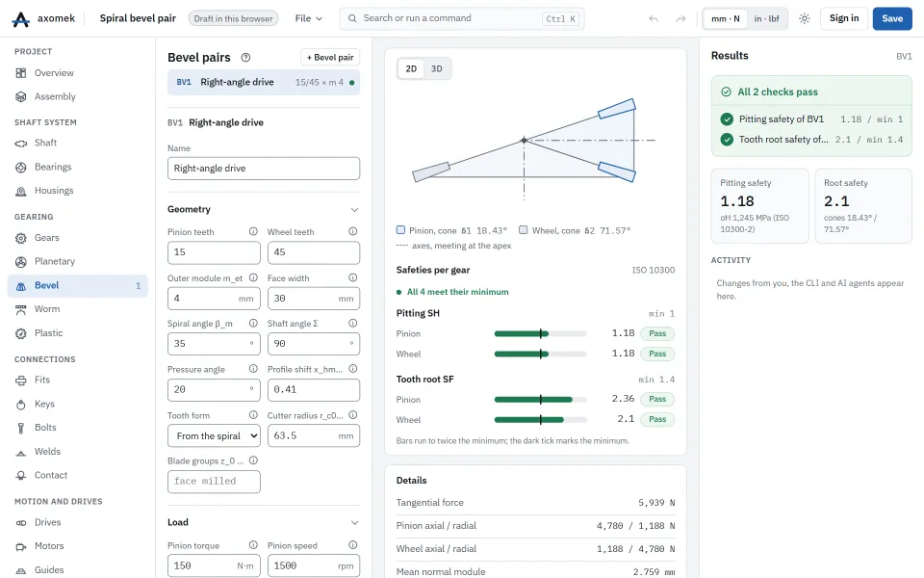Viewport: 924px width, 578px height.
Task: Show info for Pinion torque
Action: [253, 545]
